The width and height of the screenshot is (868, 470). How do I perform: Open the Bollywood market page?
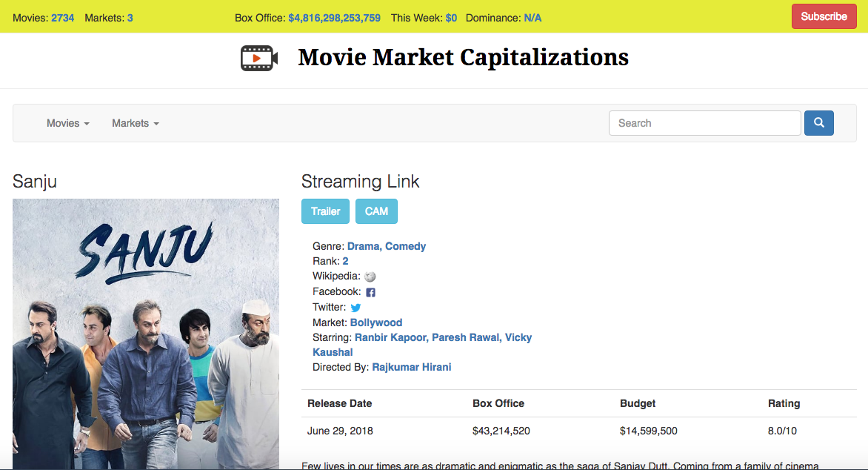pos(375,322)
